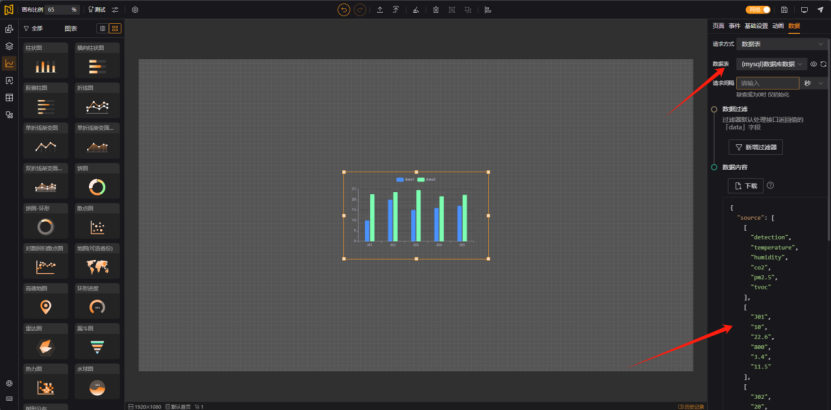This screenshot has width=831, height=410.
Task: Open the 请求方式 数据表 dropdown
Action: coord(783,44)
